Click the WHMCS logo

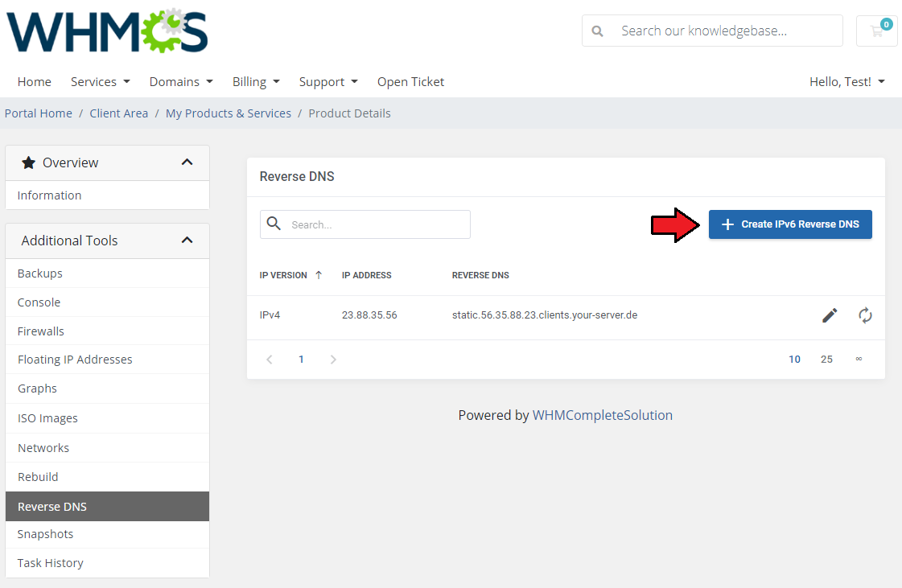[x=107, y=31]
